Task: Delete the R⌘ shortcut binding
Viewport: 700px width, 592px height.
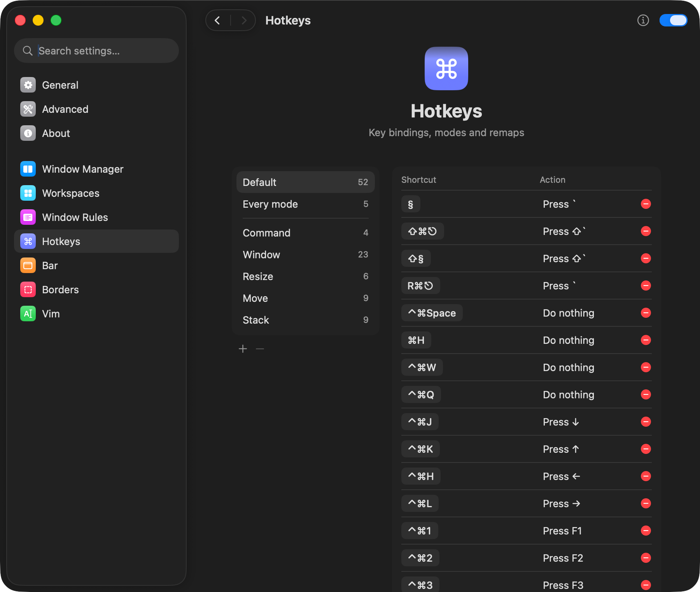Action: pyautogui.click(x=646, y=285)
